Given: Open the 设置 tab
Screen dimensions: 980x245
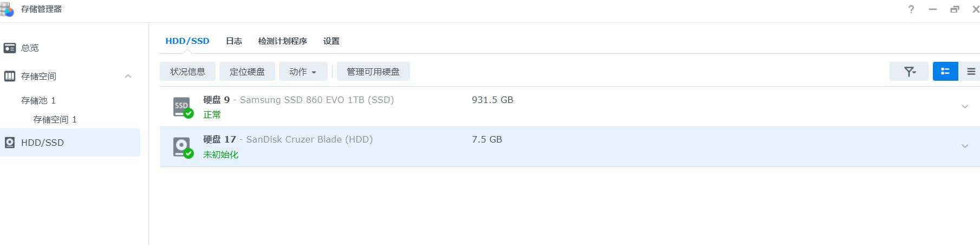Looking at the screenshot, I should [331, 41].
